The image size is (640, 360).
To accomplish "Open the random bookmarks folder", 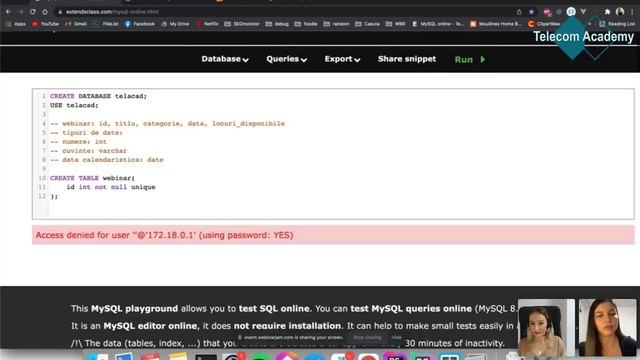I will [336, 24].
